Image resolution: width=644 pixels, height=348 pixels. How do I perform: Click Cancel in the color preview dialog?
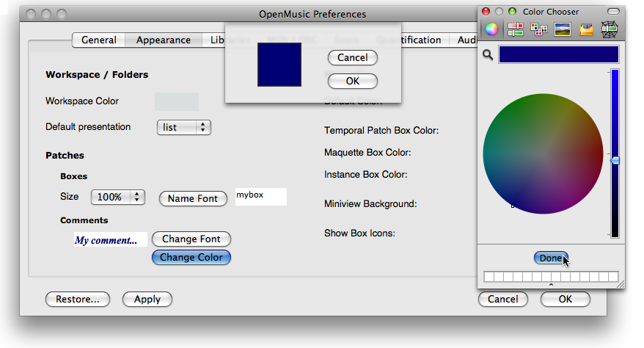click(x=352, y=57)
